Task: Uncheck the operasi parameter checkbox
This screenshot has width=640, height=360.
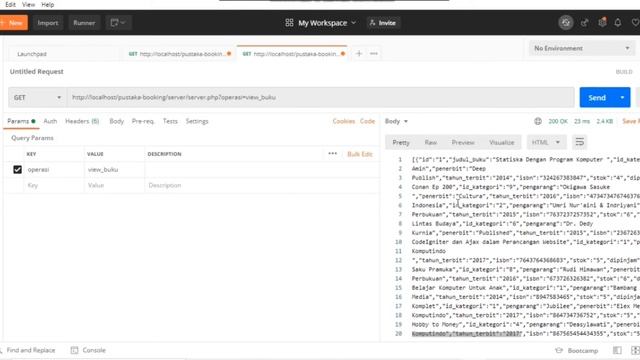Action: click(x=17, y=169)
